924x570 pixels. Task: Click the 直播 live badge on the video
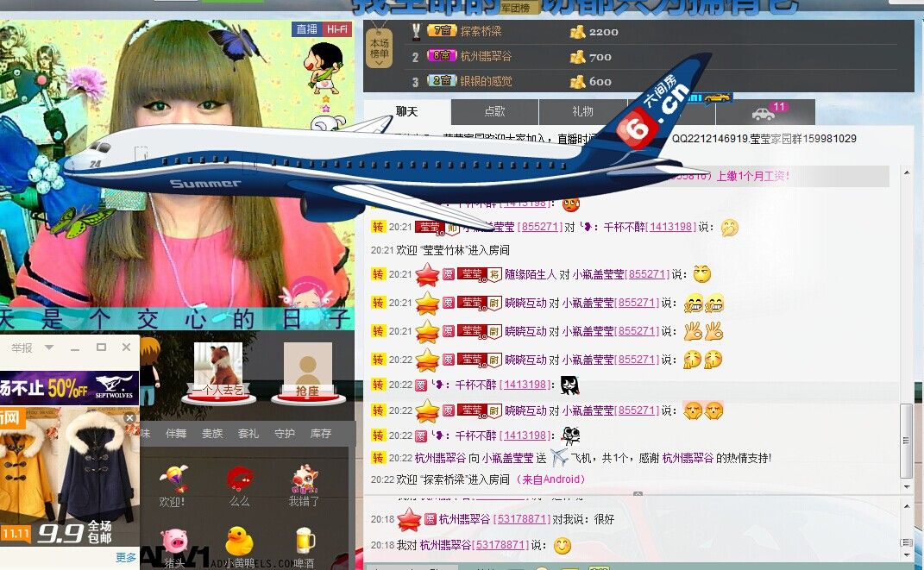point(306,28)
